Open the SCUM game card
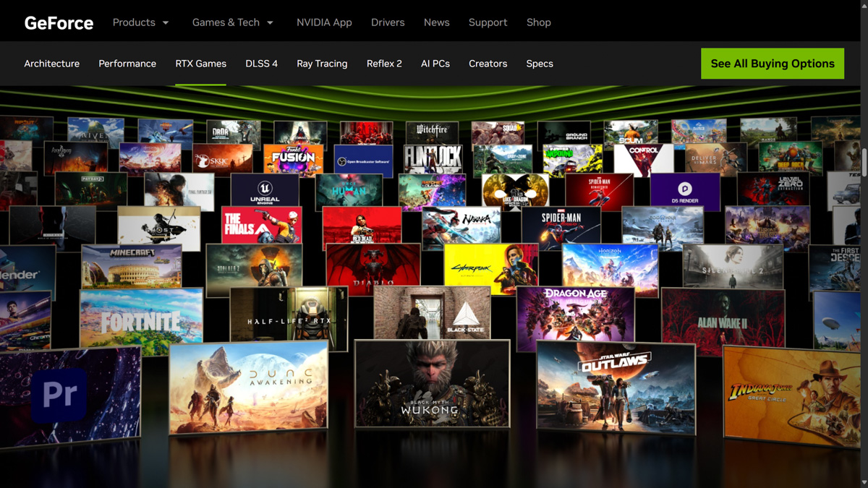 click(x=631, y=132)
